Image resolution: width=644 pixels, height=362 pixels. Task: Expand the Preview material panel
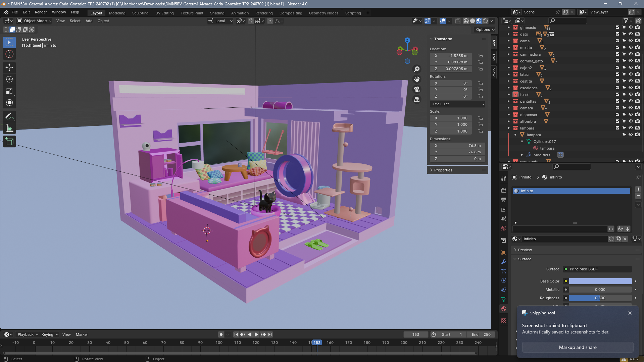tap(515, 250)
